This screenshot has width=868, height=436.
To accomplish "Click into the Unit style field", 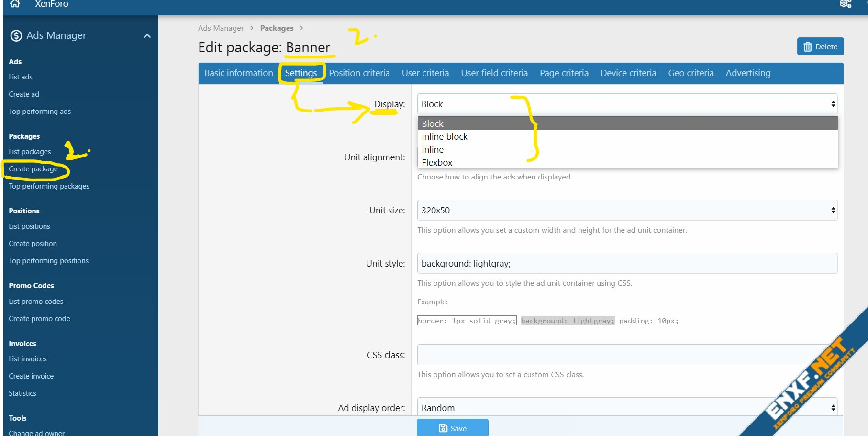I will 627,263.
